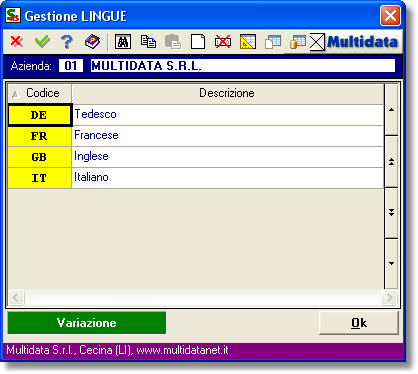Click the greyed-out paste icon
Viewport: 418px width, 374px height.
pos(173,42)
